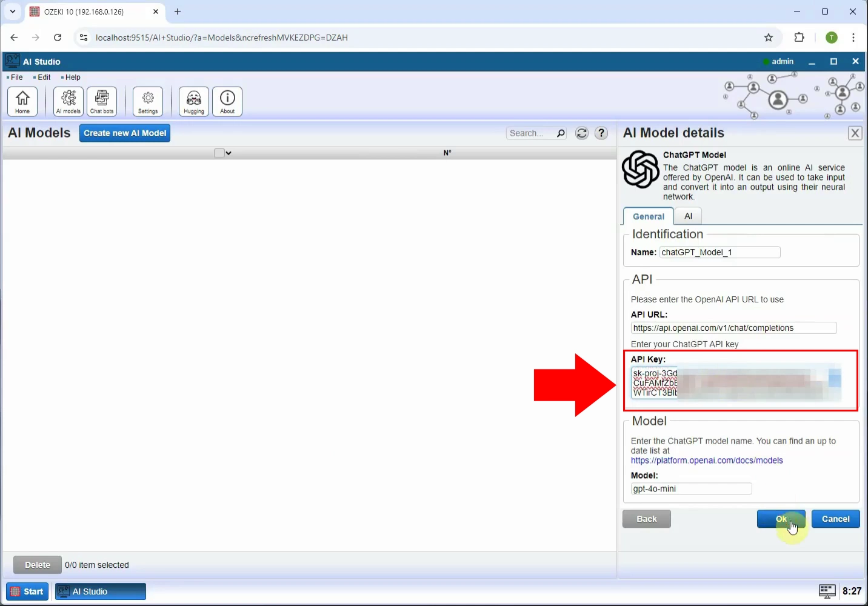Image resolution: width=868 pixels, height=606 pixels.
Task: Go back with browser back arrow
Action: click(14, 38)
